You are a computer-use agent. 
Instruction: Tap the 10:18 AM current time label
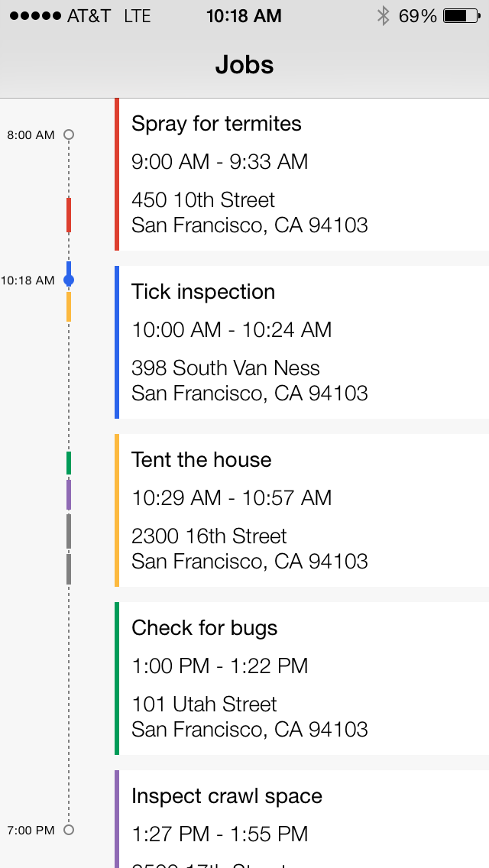tap(28, 280)
